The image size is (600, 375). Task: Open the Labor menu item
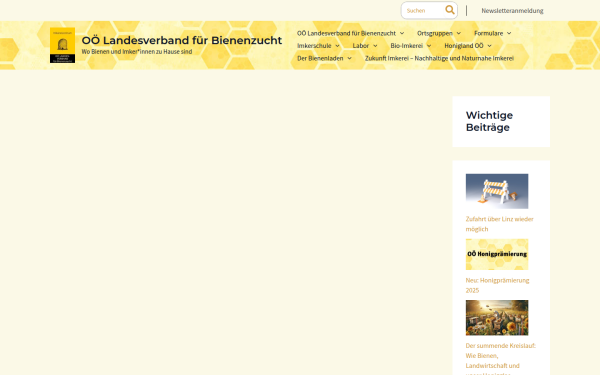pos(360,46)
